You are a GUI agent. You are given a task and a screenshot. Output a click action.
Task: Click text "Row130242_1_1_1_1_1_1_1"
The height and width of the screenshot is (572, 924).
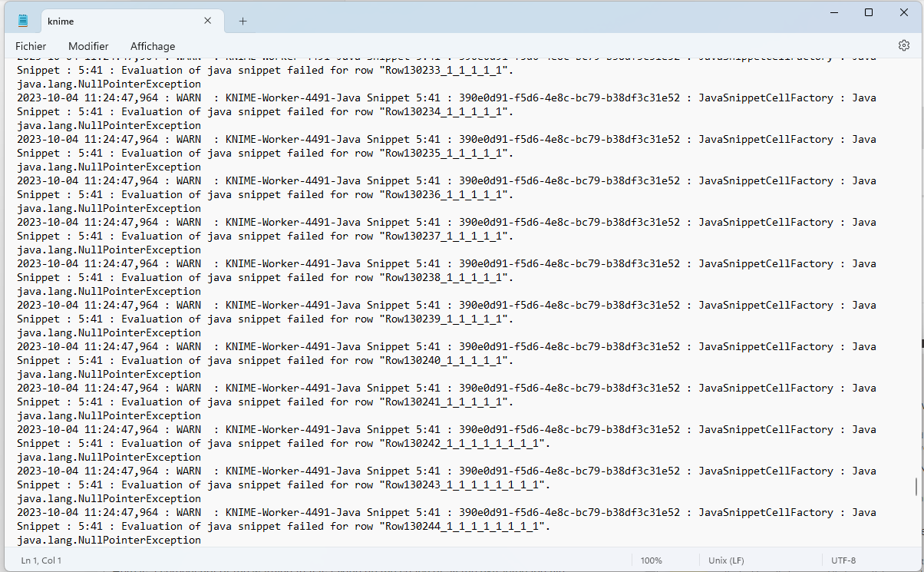[462, 443]
